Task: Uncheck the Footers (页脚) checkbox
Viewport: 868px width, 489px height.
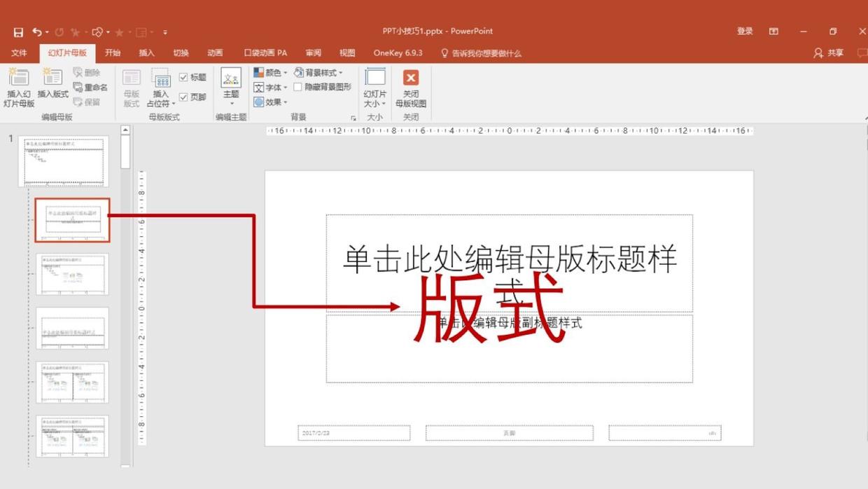Action: point(183,97)
